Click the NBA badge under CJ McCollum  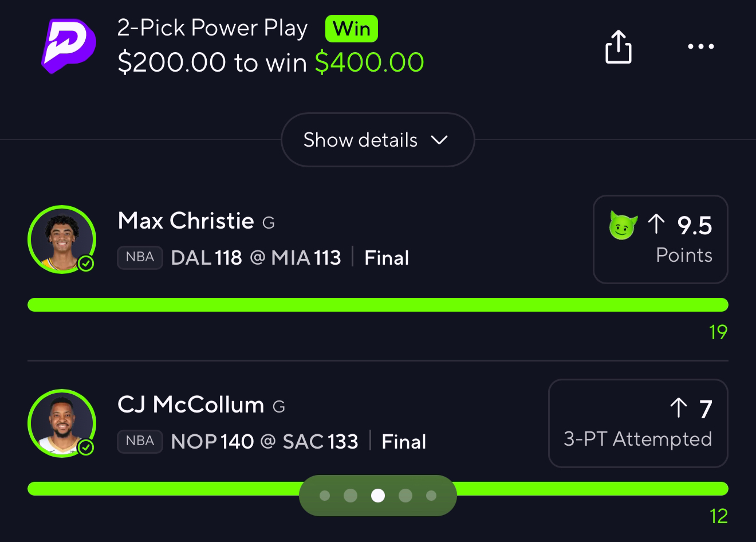tap(140, 441)
